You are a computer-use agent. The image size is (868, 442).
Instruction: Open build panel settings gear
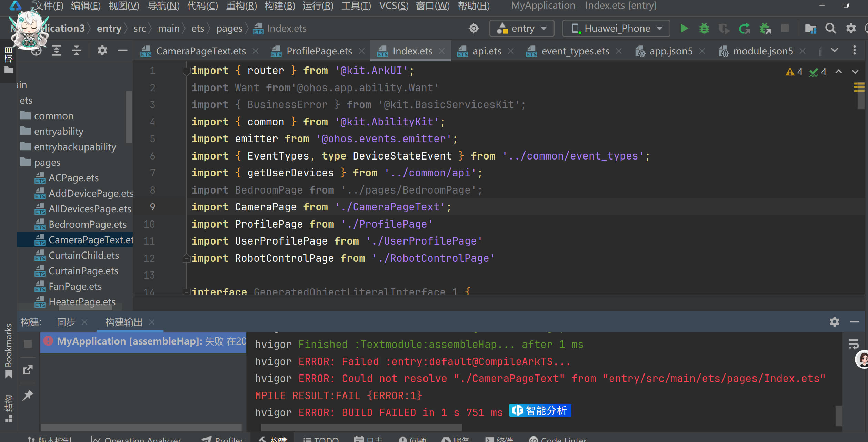pos(834,322)
